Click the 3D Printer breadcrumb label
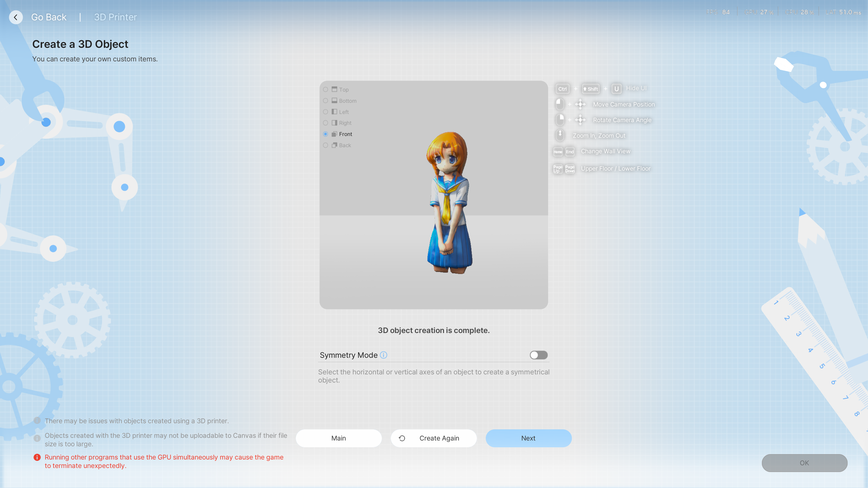868x488 pixels. [x=115, y=17]
